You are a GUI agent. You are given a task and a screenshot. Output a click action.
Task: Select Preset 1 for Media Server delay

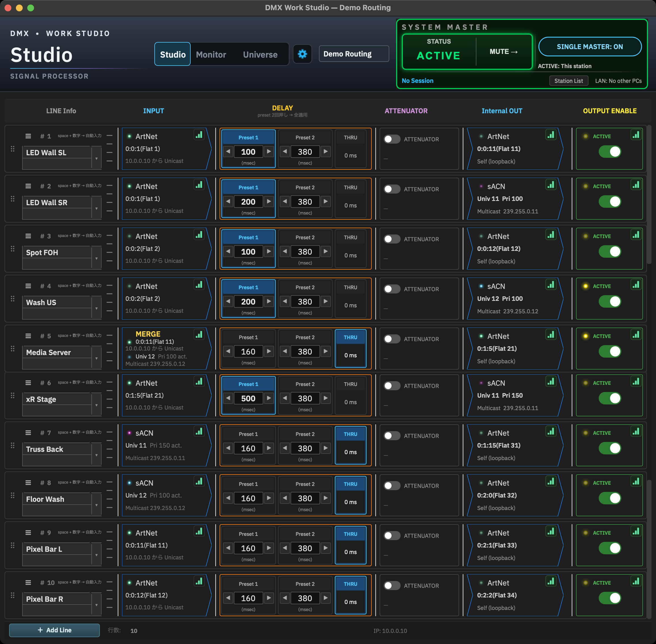pos(248,337)
